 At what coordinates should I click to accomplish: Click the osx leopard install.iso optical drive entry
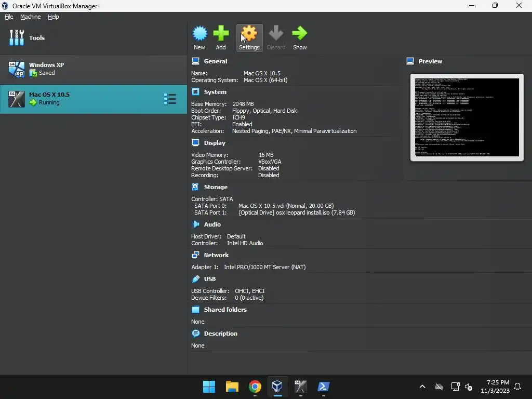(x=297, y=212)
